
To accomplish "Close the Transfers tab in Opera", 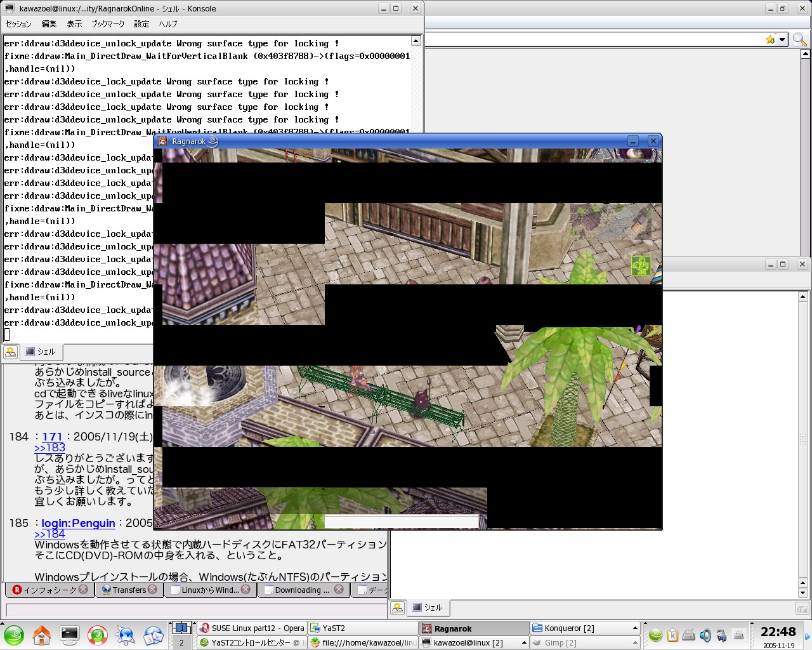I will [x=152, y=590].
